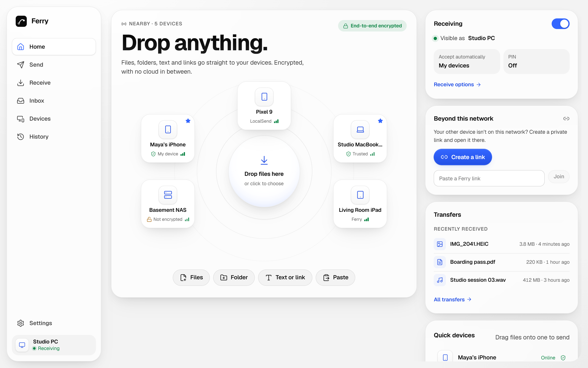This screenshot has height=368, width=588.
Task: Click the Create a link button
Action: (463, 157)
